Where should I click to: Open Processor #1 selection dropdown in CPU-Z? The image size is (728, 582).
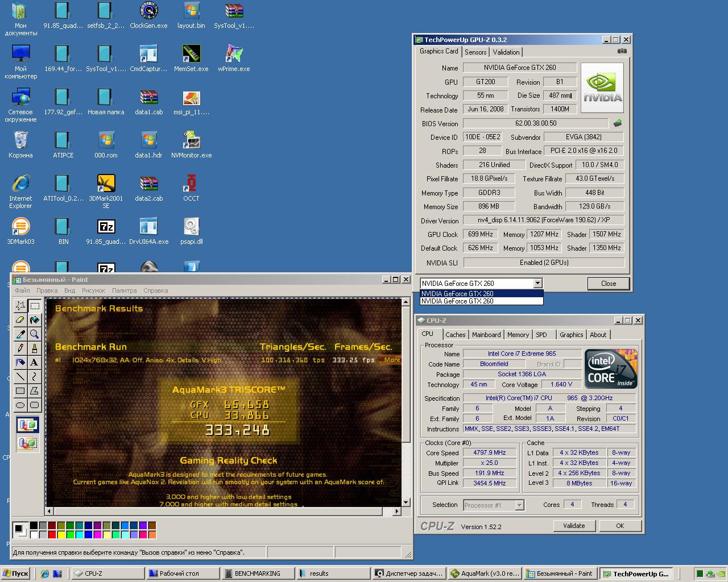click(519, 505)
